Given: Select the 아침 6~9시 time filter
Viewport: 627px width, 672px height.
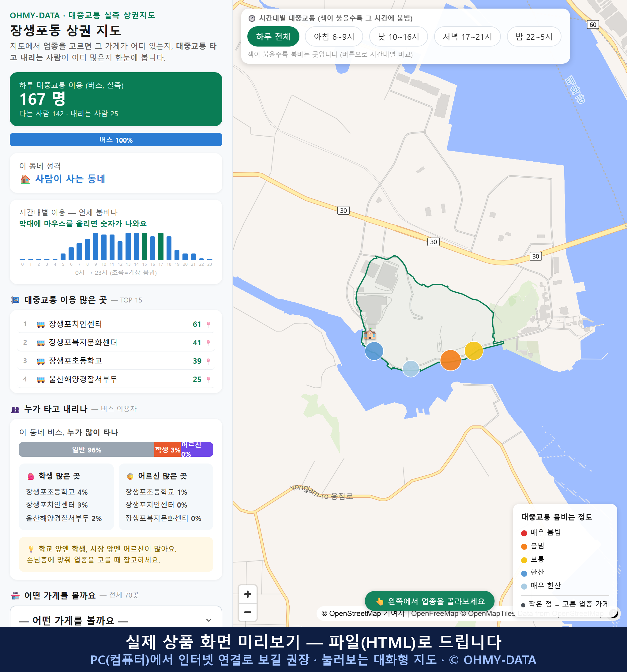Looking at the screenshot, I should point(334,36).
